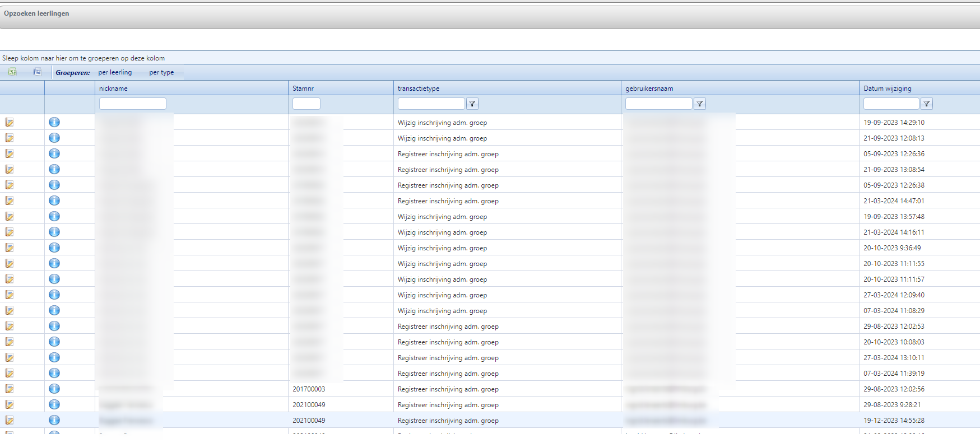
Task: Open transactietype filter options menu
Action: [472, 104]
